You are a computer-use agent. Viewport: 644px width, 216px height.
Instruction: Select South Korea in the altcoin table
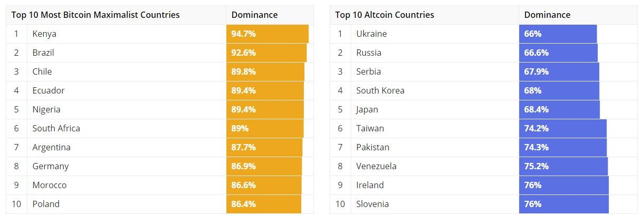(x=380, y=90)
